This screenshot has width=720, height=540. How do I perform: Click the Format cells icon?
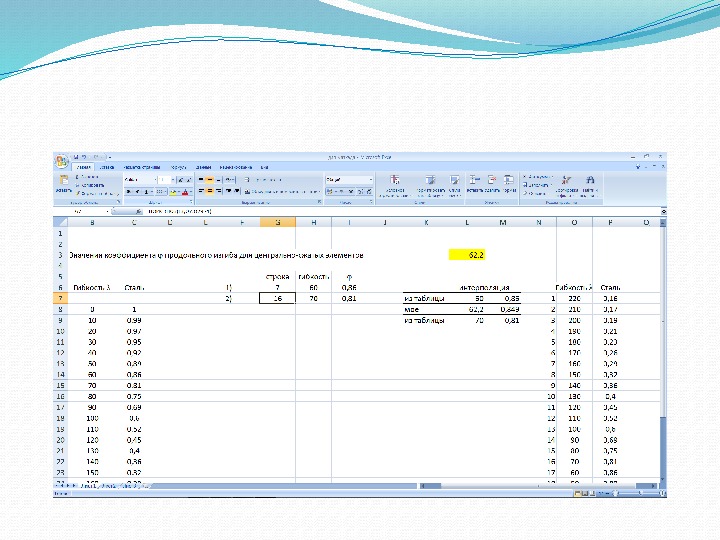pos(508,180)
